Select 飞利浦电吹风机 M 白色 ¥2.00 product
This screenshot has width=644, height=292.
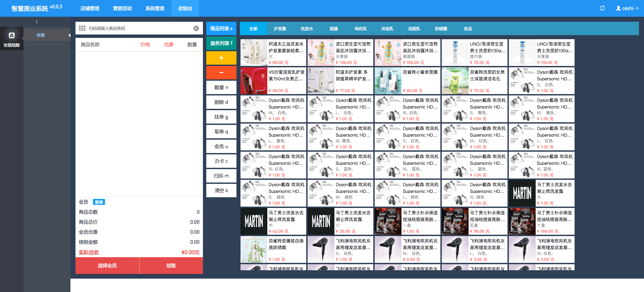point(408,249)
